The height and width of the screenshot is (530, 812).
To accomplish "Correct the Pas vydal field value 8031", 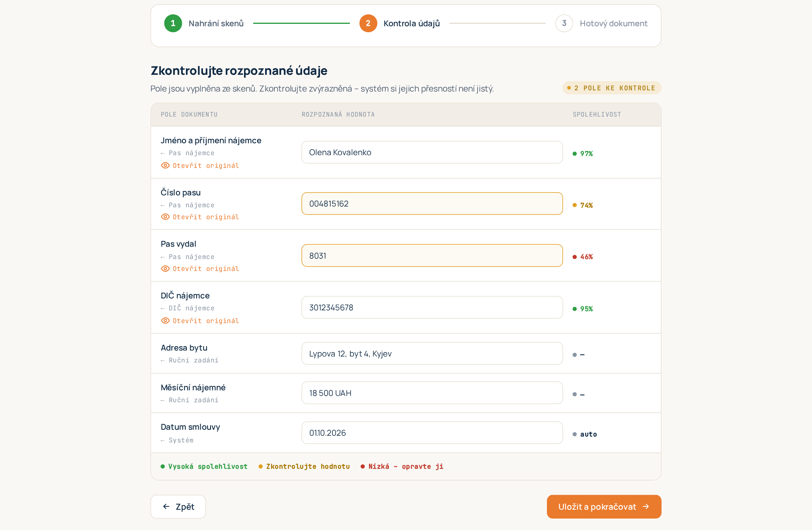I will pos(432,255).
